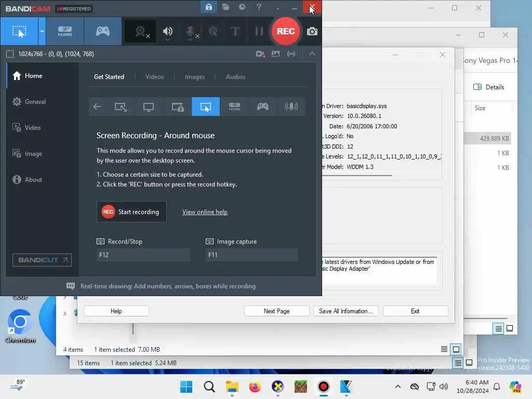This screenshot has width=532, height=399.
Task: Click Help button in diagnostic dialog
Action: 116,311
